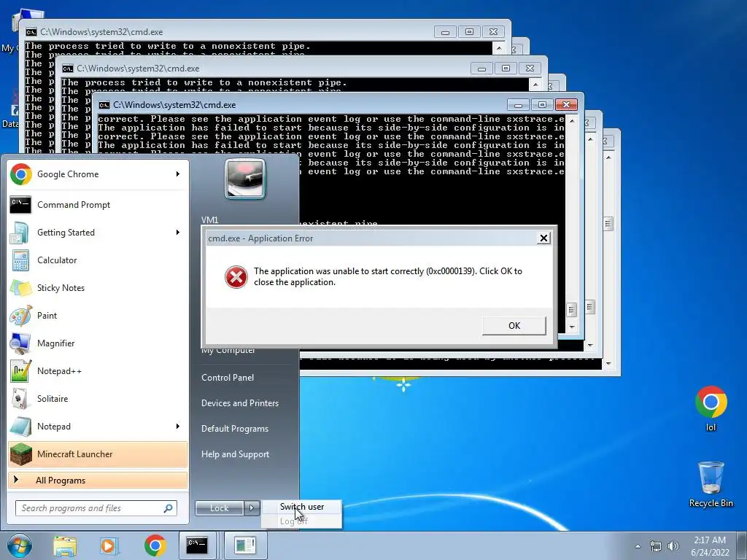The width and height of the screenshot is (747, 560).
Task: Open Minecraft Launcher
Action: coord(97,454)
